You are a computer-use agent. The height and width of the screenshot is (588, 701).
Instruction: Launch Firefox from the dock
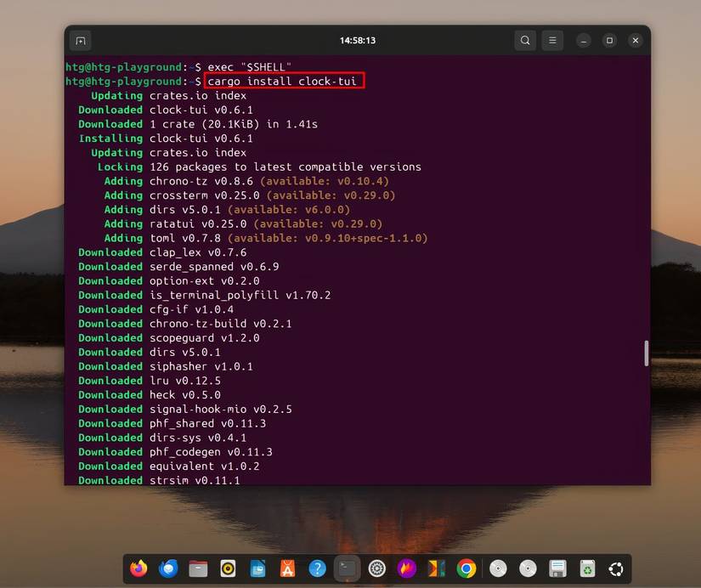point(139,568)
